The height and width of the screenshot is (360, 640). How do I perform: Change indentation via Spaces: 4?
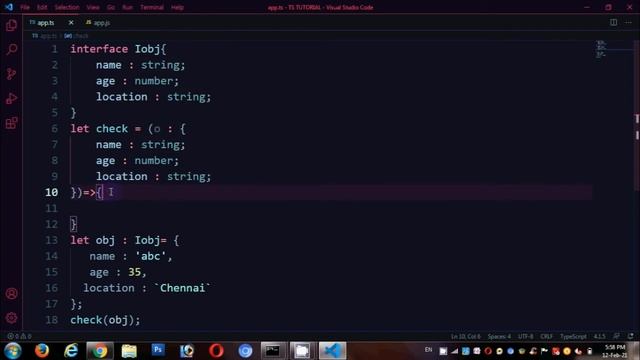pyautogui.click(x=499, y=336)
